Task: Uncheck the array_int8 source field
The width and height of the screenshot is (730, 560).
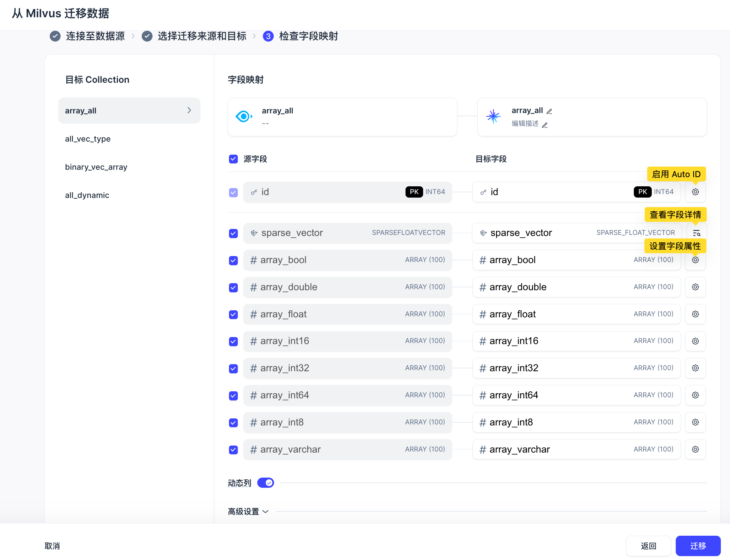Action: 233,423
